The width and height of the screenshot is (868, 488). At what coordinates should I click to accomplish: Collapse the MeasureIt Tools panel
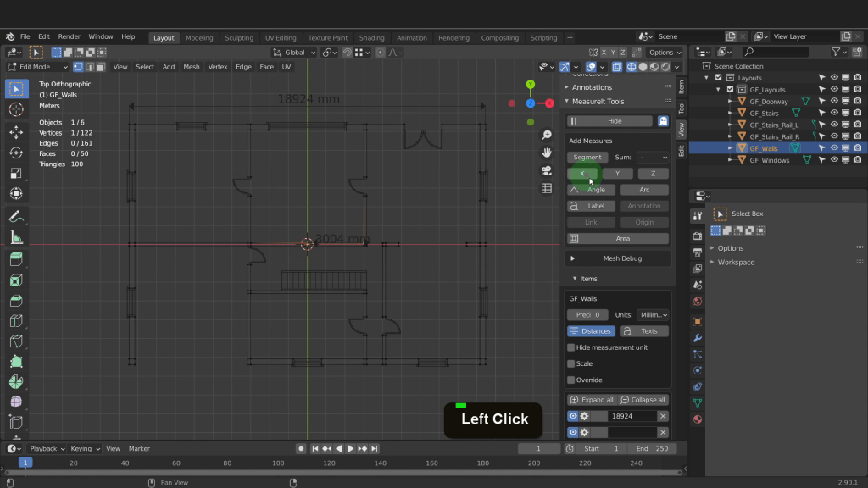(x=598, y=102)
